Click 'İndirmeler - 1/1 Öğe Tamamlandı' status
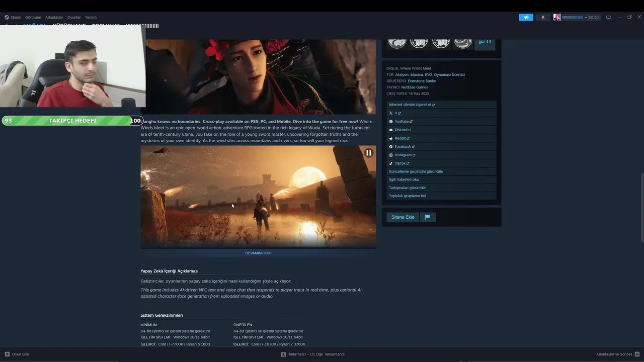The height and width of the screenshot is (362, 644). point(316,354)
